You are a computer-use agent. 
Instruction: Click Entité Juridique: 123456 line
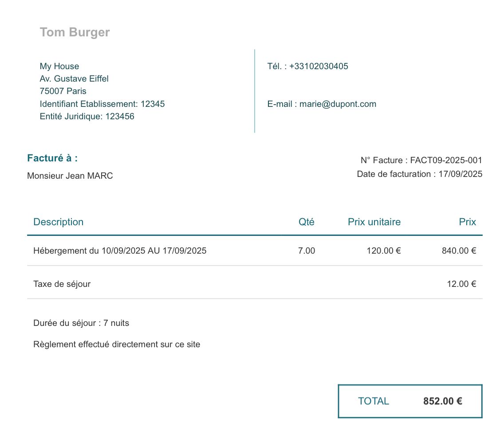87,117
